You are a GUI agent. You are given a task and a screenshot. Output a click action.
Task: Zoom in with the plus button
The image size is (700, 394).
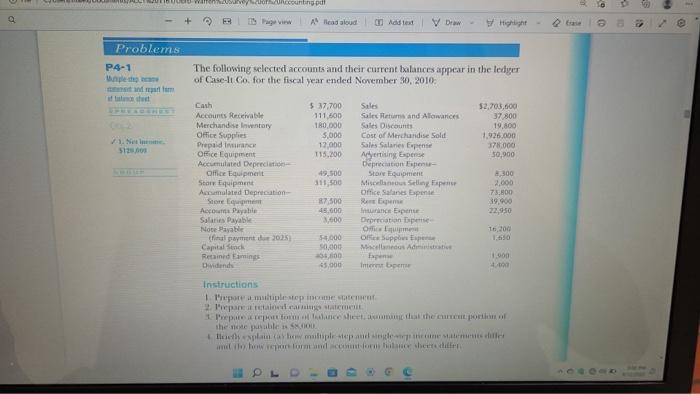(x=188, y=21)
